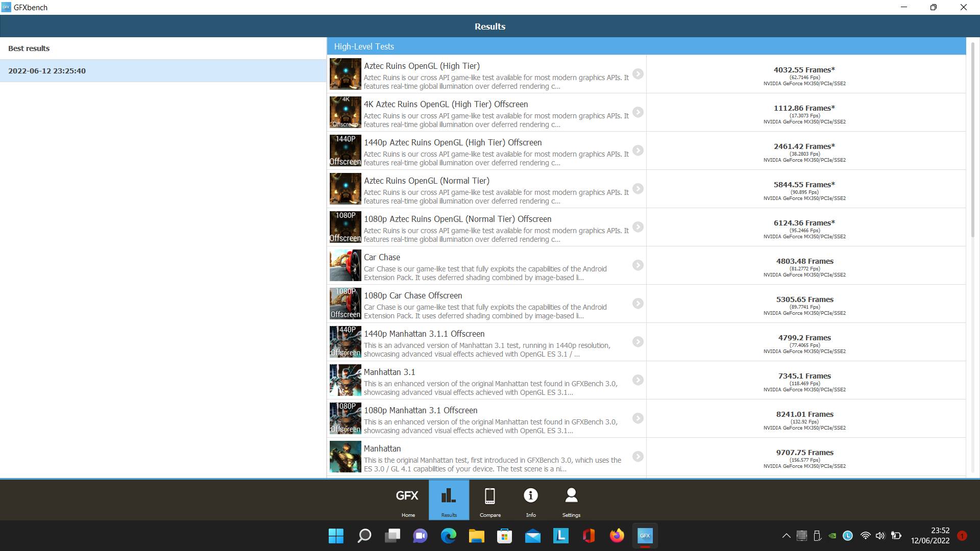Open Wi-Fi network settings tray icon
Viewport: 980px width, 551px height.
point(865,536)
